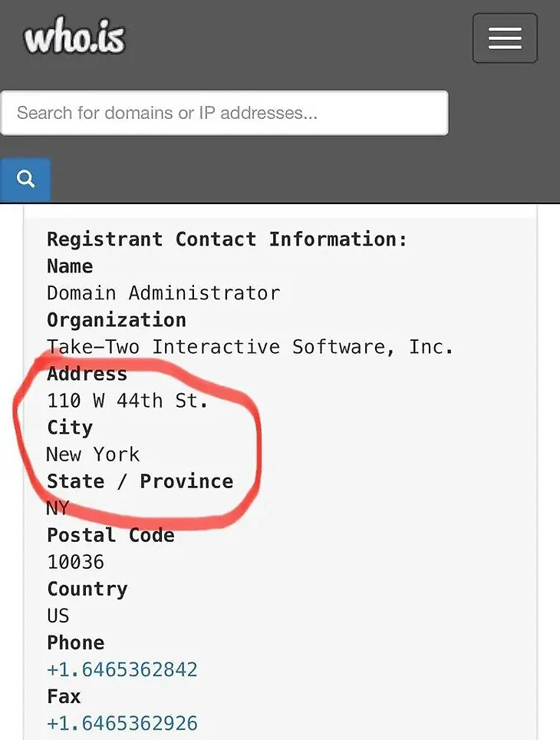Image resolution: width=560 pixels, height=740 pixels.
Task: Click the Organization field label
Action: tap(116, 320)
